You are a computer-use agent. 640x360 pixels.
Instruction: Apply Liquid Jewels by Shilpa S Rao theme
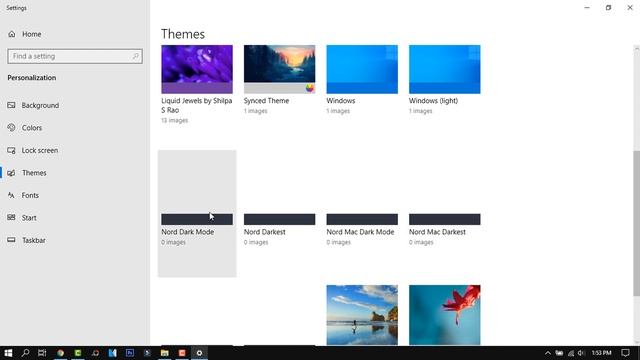coord(197,84)
